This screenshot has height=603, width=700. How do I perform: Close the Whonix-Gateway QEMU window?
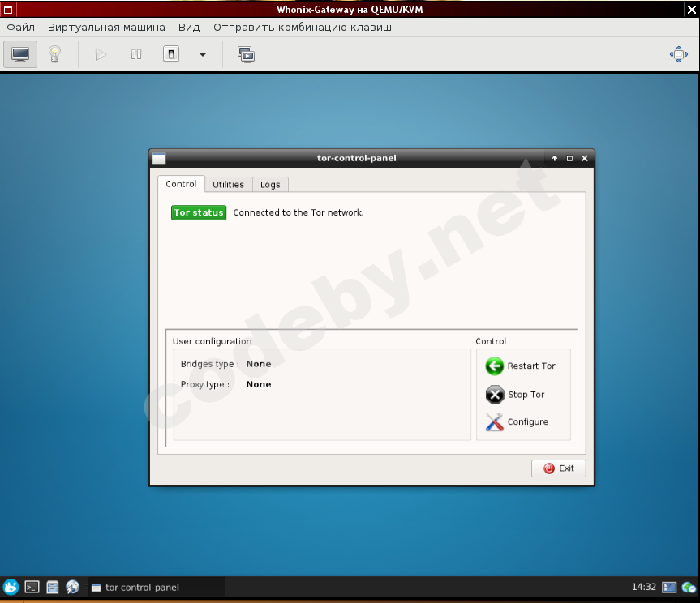point(692,10)
